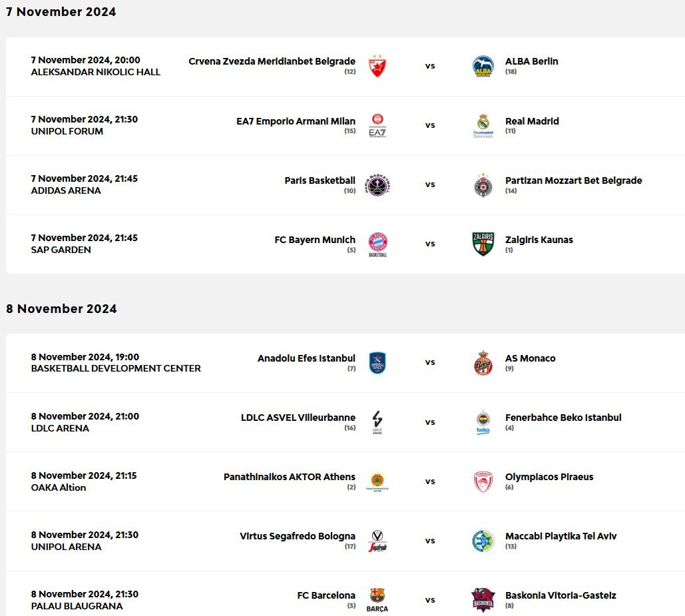
Task: Click the FC Bayern Munich logo
Action: point(377,244)
